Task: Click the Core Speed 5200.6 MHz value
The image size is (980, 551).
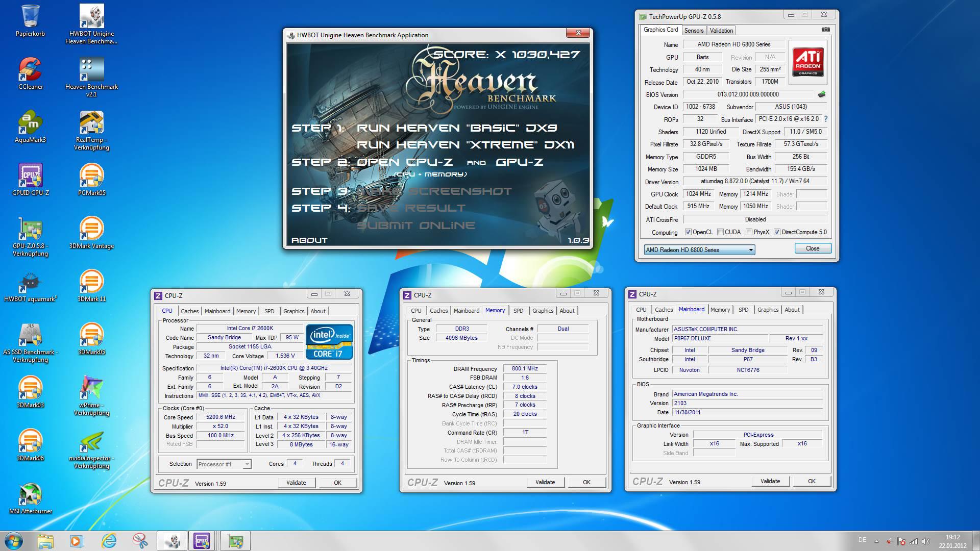Action: pyautogui.click(x=220, y=417)
